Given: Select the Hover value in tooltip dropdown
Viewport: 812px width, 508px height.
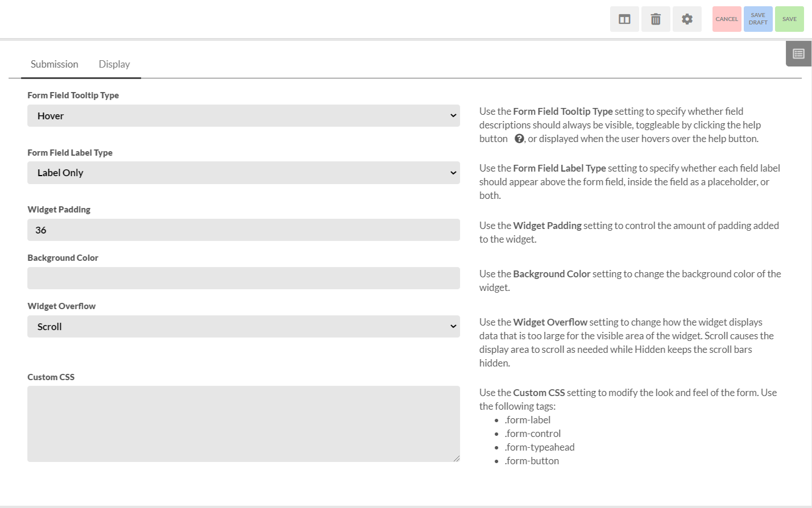Looking at the screenshot, I should tap(51, 115).
